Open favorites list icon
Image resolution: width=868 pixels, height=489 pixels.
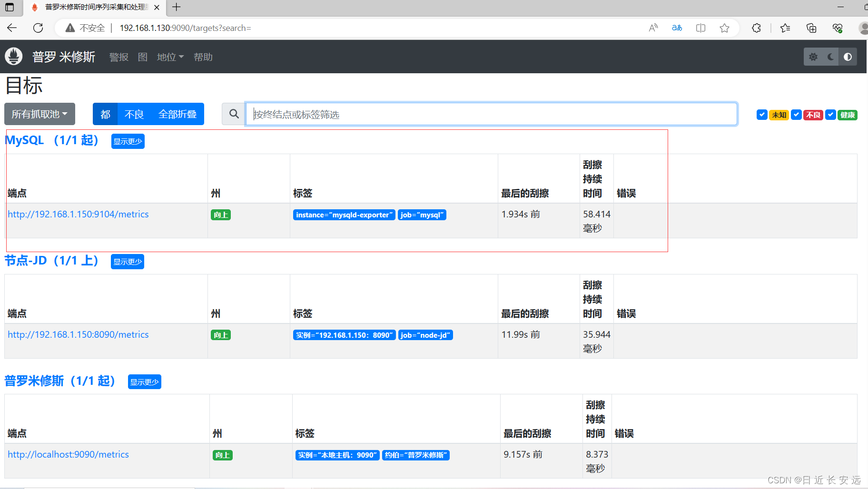coord(785,28)
